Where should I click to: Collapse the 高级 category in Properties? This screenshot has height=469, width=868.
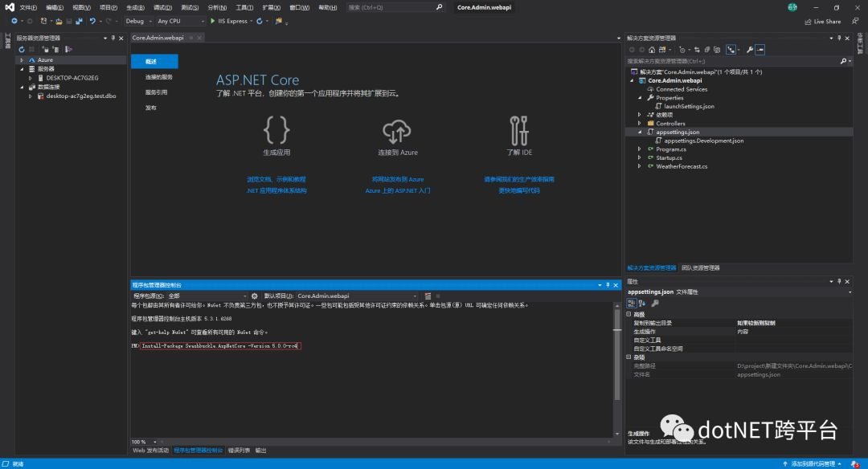(x=628, y=314)
